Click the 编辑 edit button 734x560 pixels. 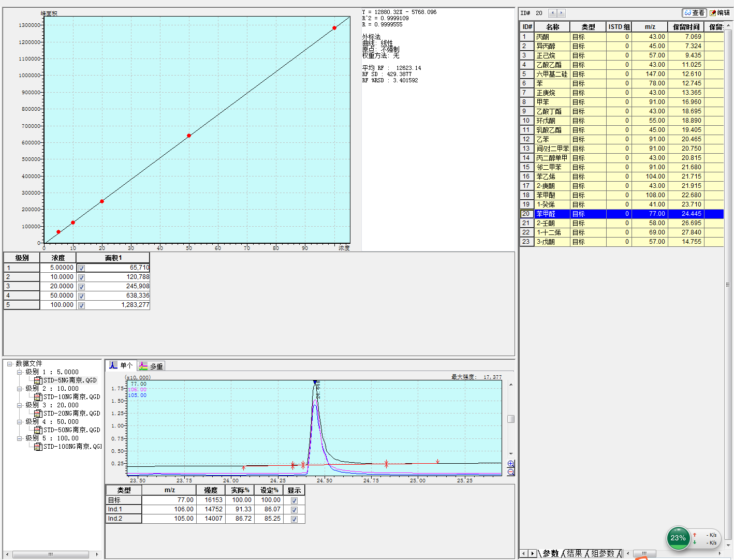(x=720, y=13)
